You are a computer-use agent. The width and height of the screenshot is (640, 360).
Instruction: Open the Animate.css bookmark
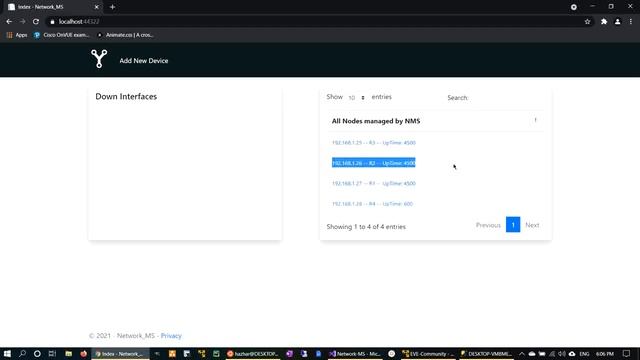point(125,35)
